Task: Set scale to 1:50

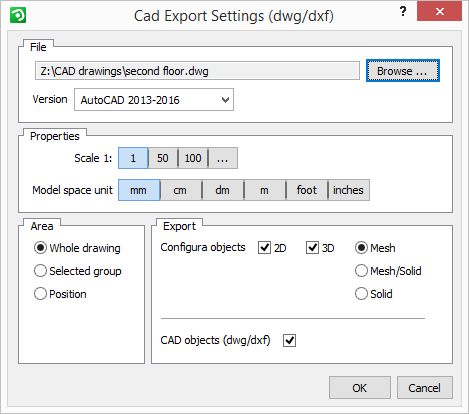Action: click(x=163, y=158)
